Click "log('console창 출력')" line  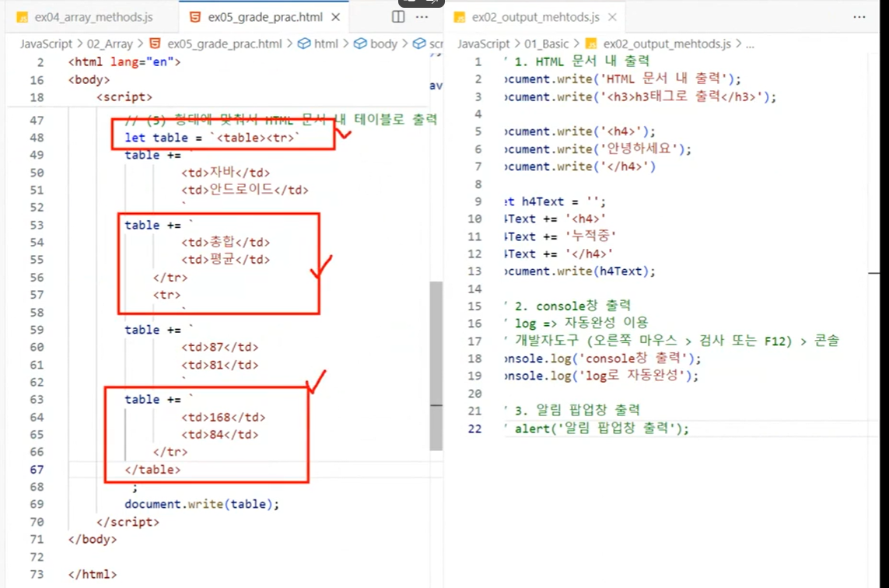[603, 359]
